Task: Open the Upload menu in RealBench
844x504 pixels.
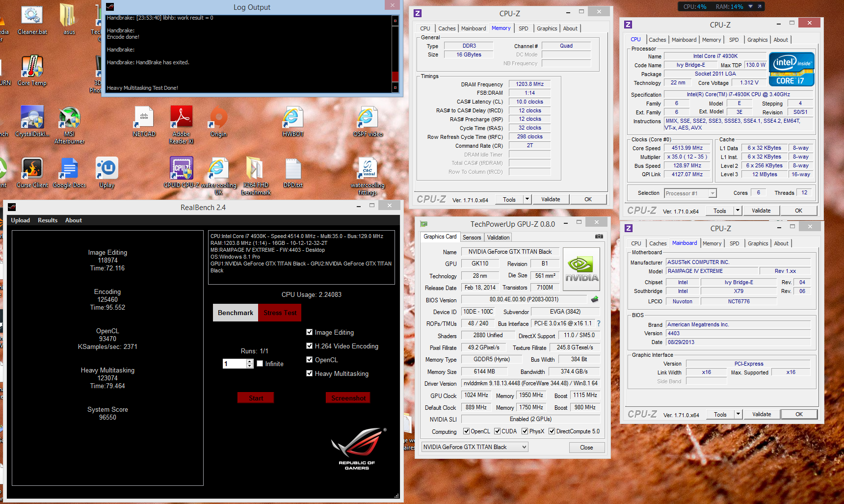Action: pos(21,220)
